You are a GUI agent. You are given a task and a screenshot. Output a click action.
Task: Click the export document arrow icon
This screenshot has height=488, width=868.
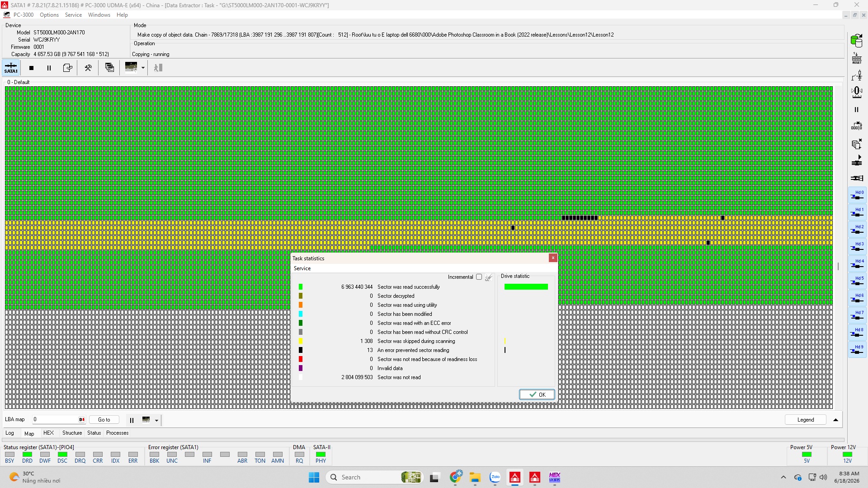67,68
